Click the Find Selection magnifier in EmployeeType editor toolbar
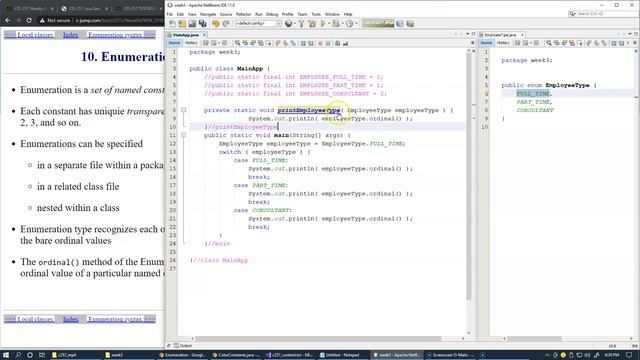This screenshot has height=360, width=640. click(549, 43)
